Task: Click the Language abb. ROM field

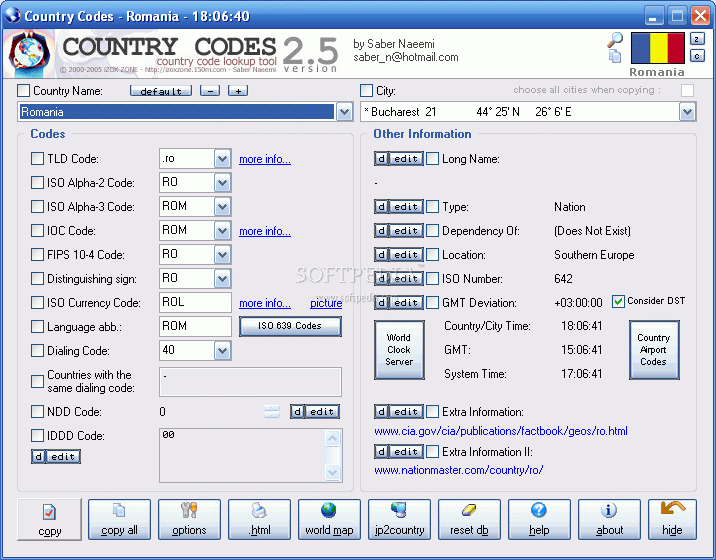Action: (x=195, y=326)
